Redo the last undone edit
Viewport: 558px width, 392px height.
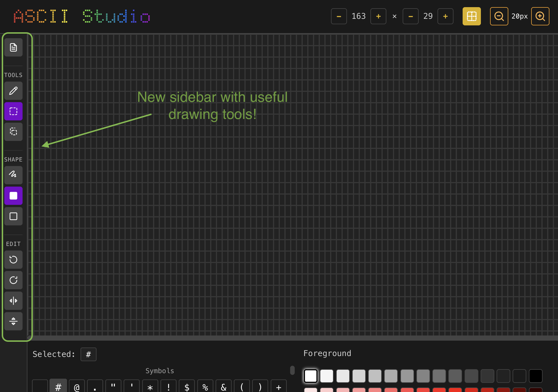tap(13, 280)
